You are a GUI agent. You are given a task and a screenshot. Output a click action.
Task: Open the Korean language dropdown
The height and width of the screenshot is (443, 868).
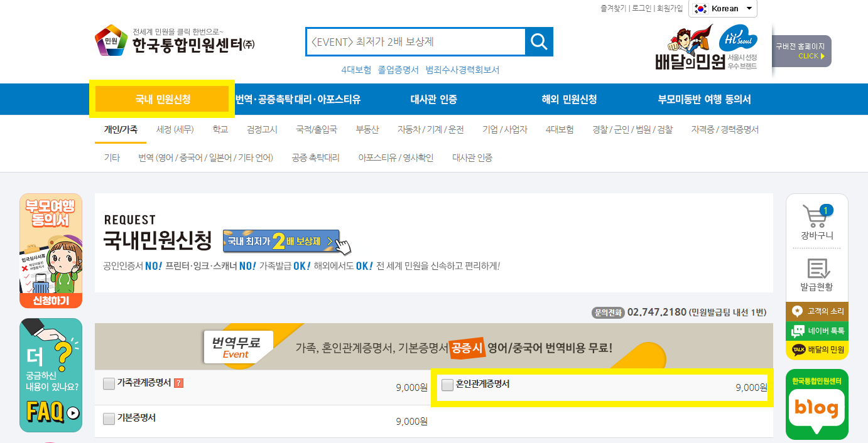point(723,9)
